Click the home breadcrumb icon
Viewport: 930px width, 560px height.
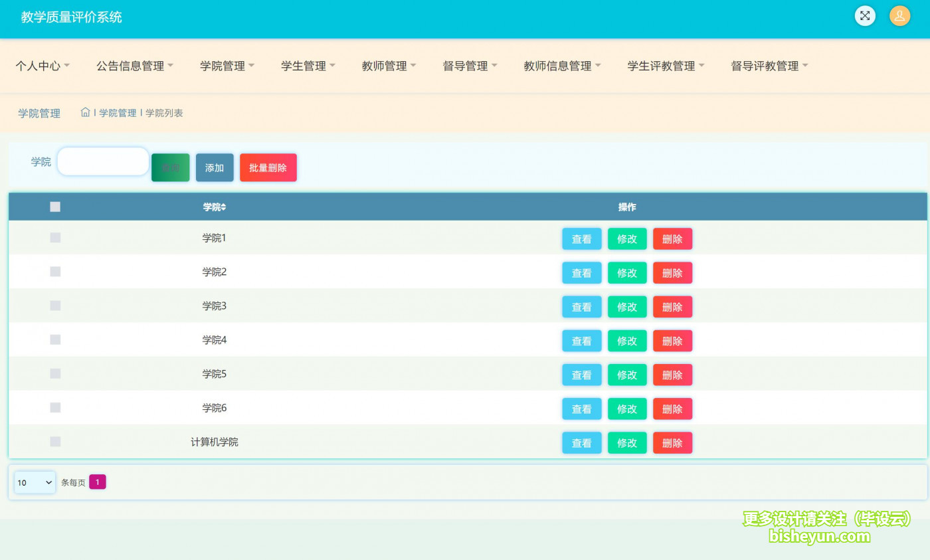pos(85,112)
